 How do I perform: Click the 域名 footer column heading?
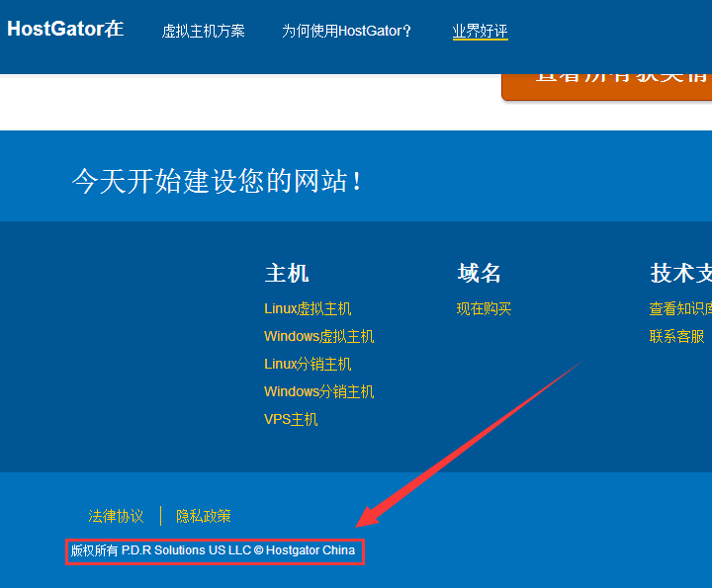(480, 273)
